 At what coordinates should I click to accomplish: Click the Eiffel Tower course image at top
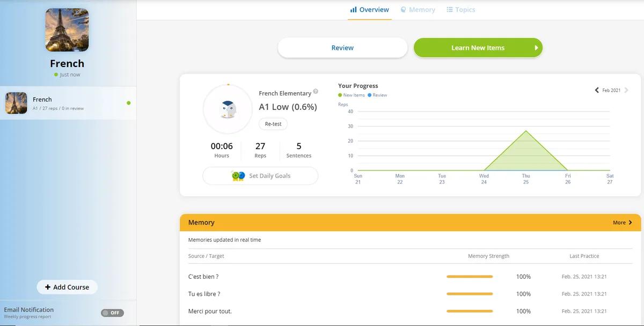[x=67, y=29]
